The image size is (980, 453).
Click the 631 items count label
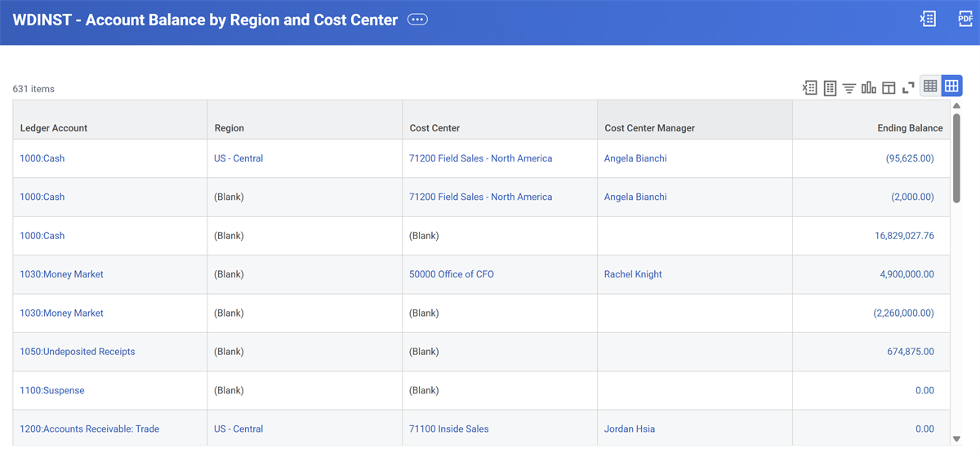pyautogui.click(x=33, y=89)
